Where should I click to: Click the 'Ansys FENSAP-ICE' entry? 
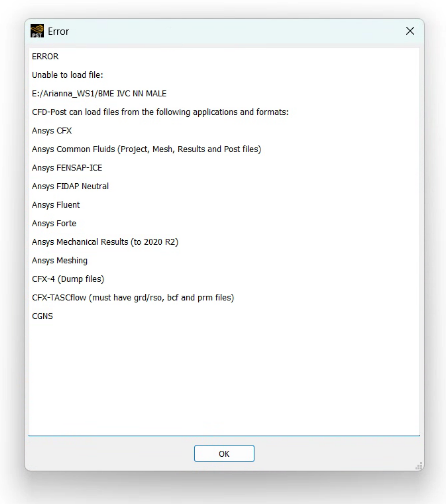point(67,168)
